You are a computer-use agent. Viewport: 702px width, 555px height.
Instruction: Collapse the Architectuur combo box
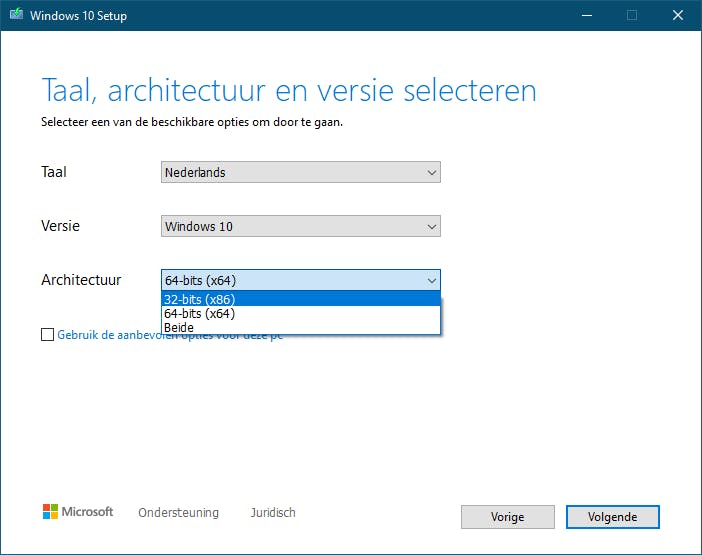301,280
